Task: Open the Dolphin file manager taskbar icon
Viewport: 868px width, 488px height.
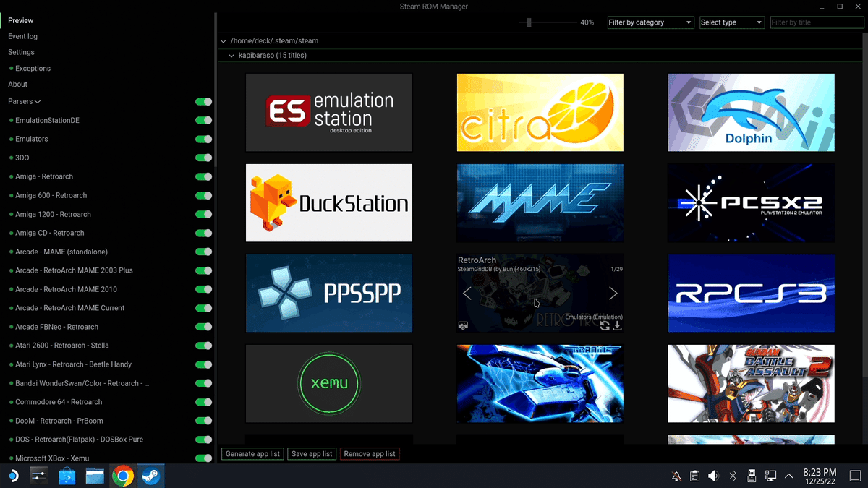Action: (x=95, y=476)
